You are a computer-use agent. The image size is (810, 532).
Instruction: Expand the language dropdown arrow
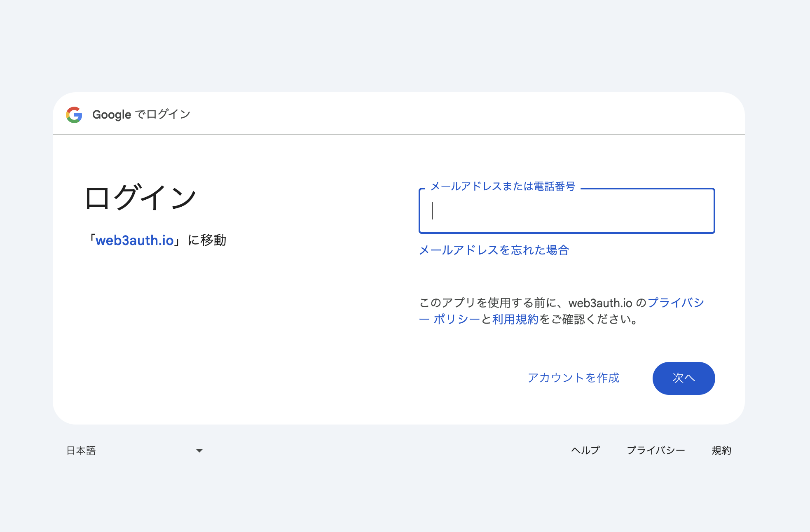199,450
